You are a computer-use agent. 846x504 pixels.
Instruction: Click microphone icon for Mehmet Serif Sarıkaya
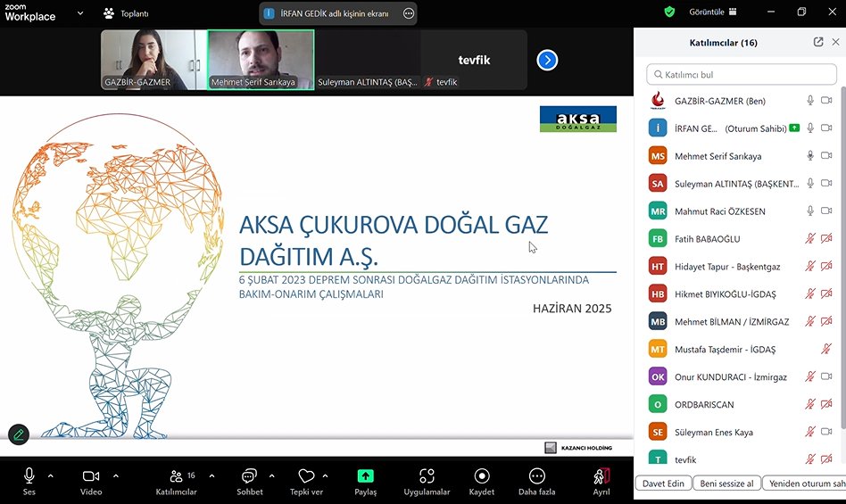[x=809, y=155]
